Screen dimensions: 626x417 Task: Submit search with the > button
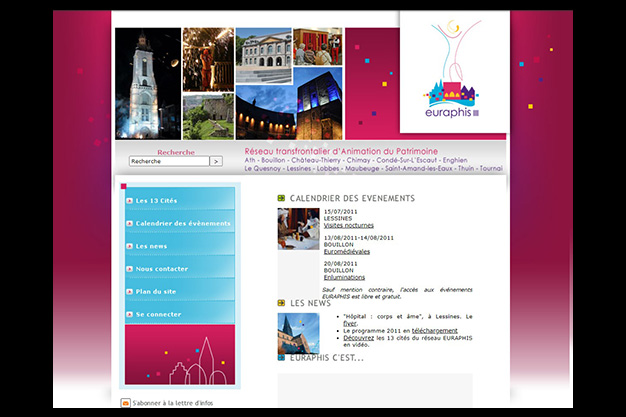[x=216, y=161]
